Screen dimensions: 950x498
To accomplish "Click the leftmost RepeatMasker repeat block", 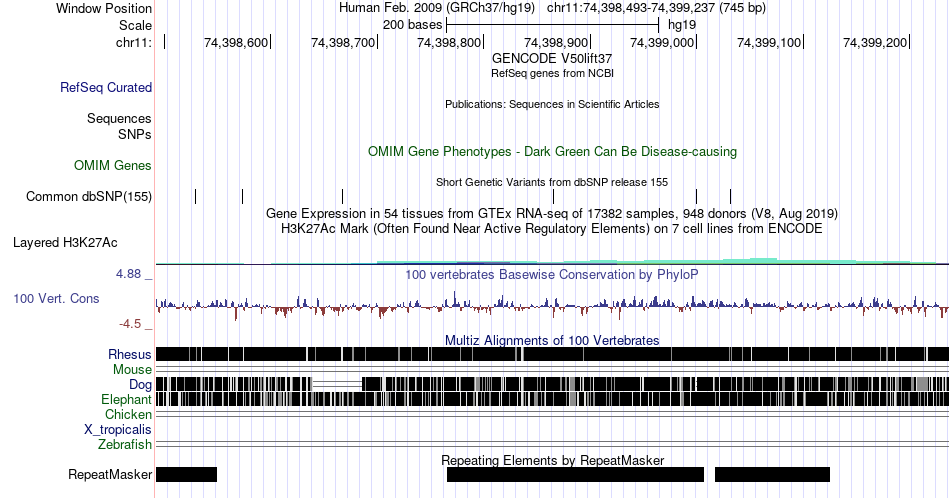I will (x=187, y=474).
